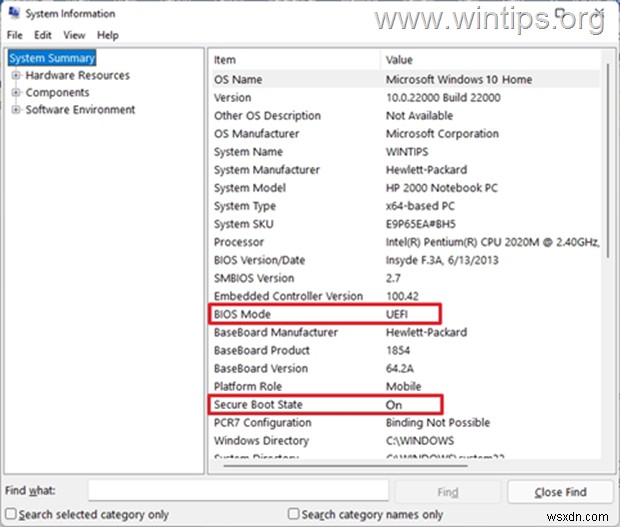
Task: Open the Edit menu
Action: pyautogui.click(x=43, y=35)
